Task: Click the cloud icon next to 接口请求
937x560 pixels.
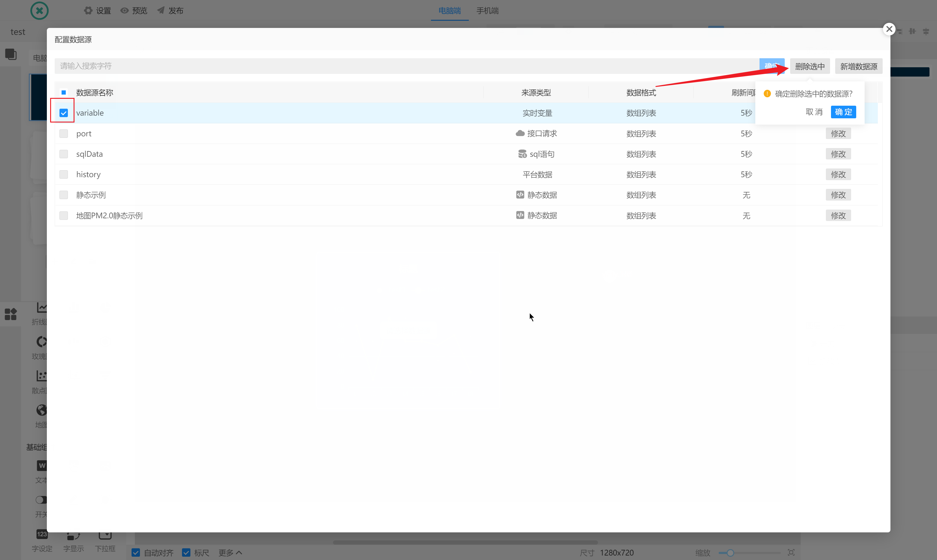Action: 520,133
